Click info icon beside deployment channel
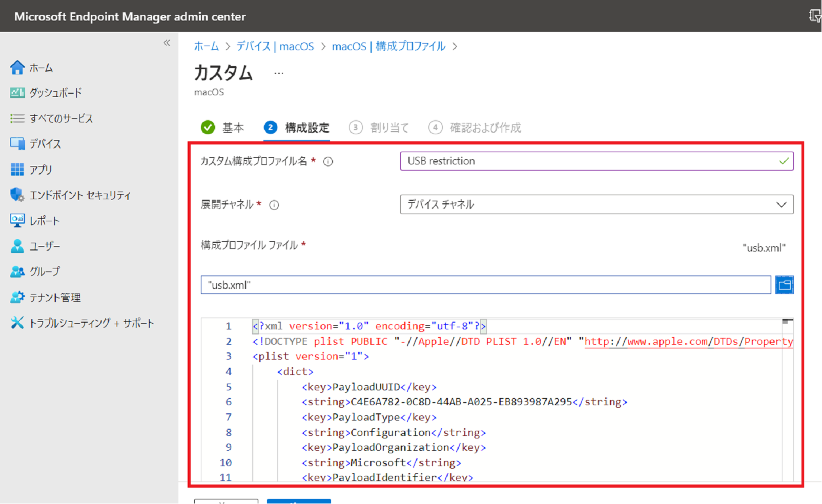Viewport: 822px width, 504px height. pos(275,205)
